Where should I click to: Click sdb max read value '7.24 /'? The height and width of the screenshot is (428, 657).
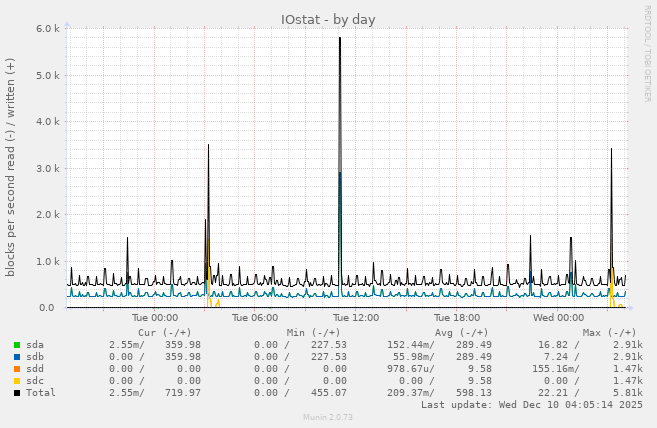pyautogui.click(x=561, y=357)
